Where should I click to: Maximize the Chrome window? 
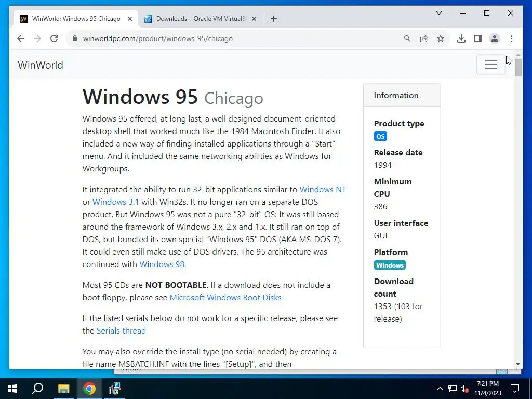point(486,13)
